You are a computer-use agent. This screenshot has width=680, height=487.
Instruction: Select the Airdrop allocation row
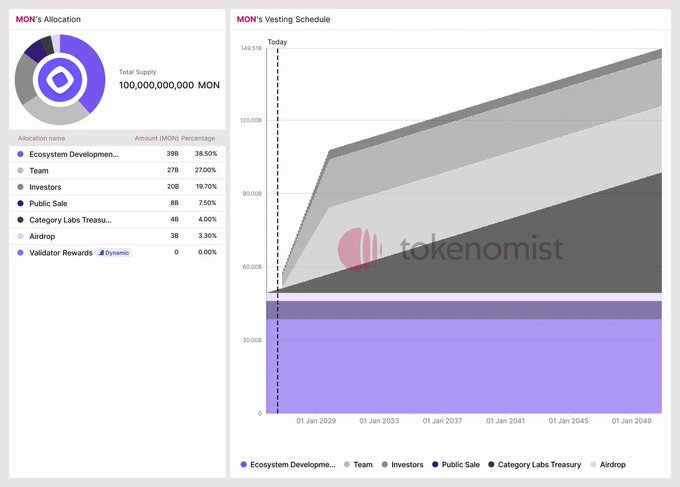tap(117, 236)
